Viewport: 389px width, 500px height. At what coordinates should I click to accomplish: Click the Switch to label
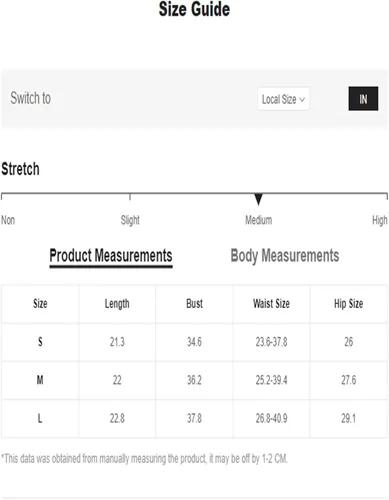[31, 98]
